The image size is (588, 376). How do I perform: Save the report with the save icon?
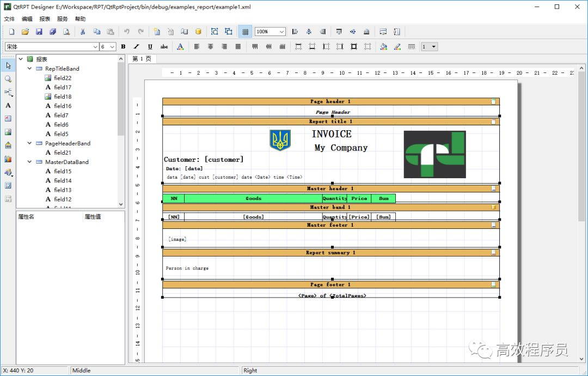click(39, 32)
